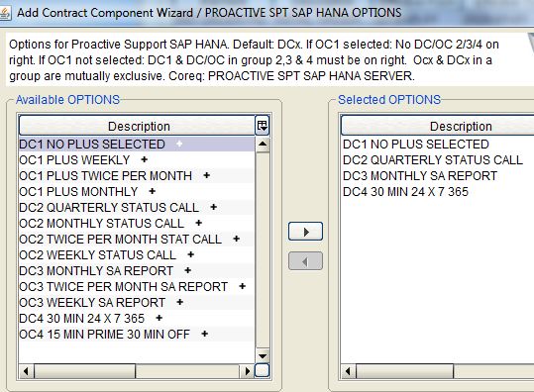Move selected option to the right list
Screen dimensions: 534x392
tap(305, 232)
